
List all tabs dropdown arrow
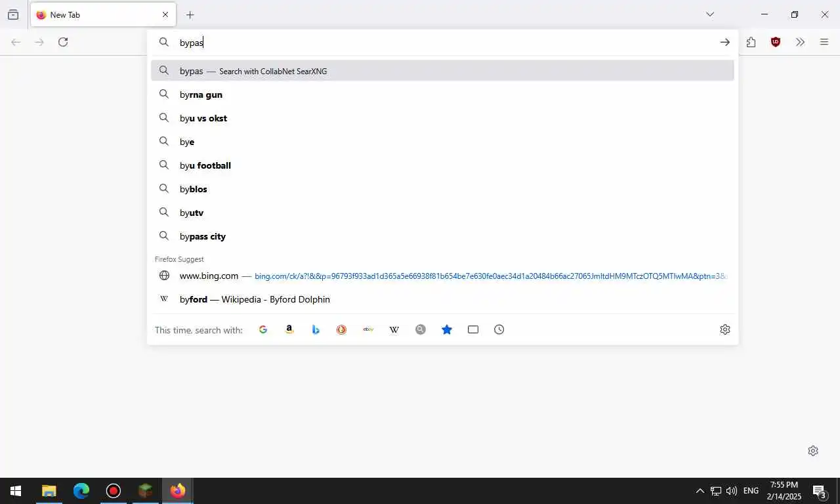(x=710, y=14)
